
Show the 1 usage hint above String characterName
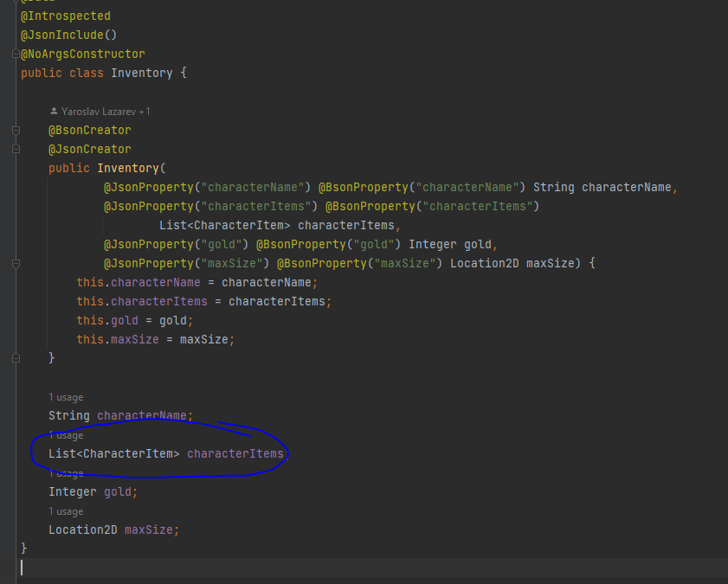click(x=66, y=397)
